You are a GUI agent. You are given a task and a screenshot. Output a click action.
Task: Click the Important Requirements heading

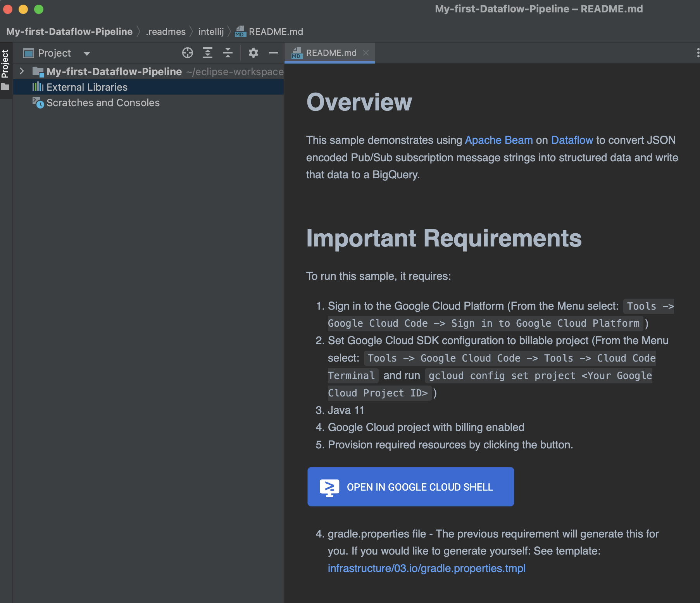point(444,238)
